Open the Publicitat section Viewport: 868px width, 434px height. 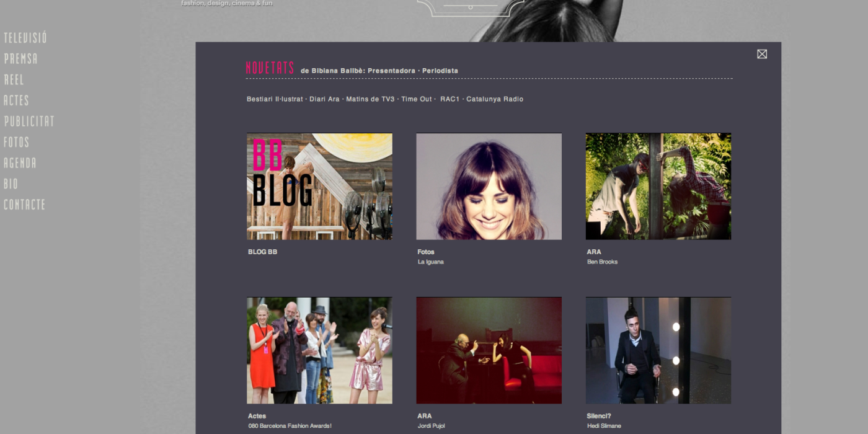[x=29, y=122]
